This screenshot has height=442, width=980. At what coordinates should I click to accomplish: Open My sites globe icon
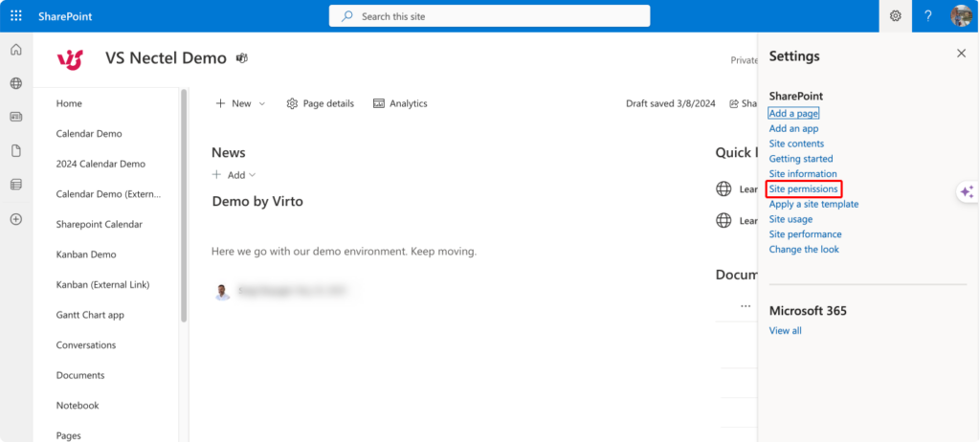[x=16, y=83]
